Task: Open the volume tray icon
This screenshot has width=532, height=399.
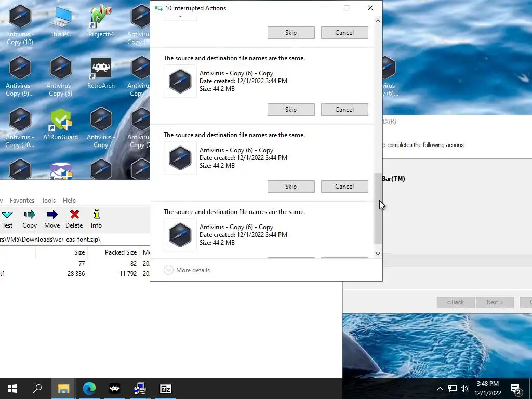Action: tap(464, 389)
